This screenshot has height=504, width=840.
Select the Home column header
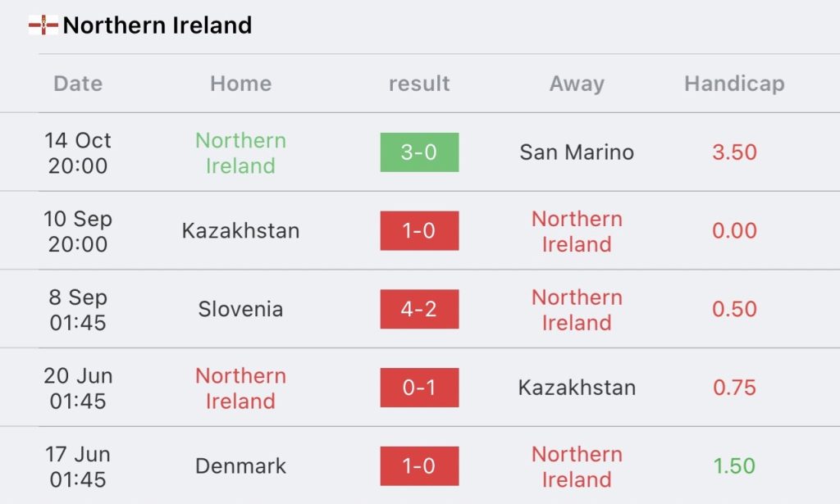click(240, 84)
